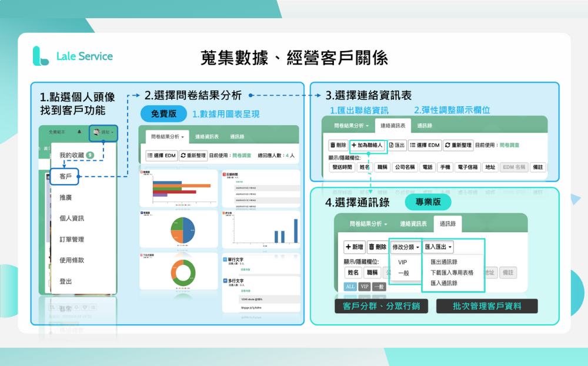Open 訂單管理 menu entry
This screenshot has width=588, height=366.
72,239
